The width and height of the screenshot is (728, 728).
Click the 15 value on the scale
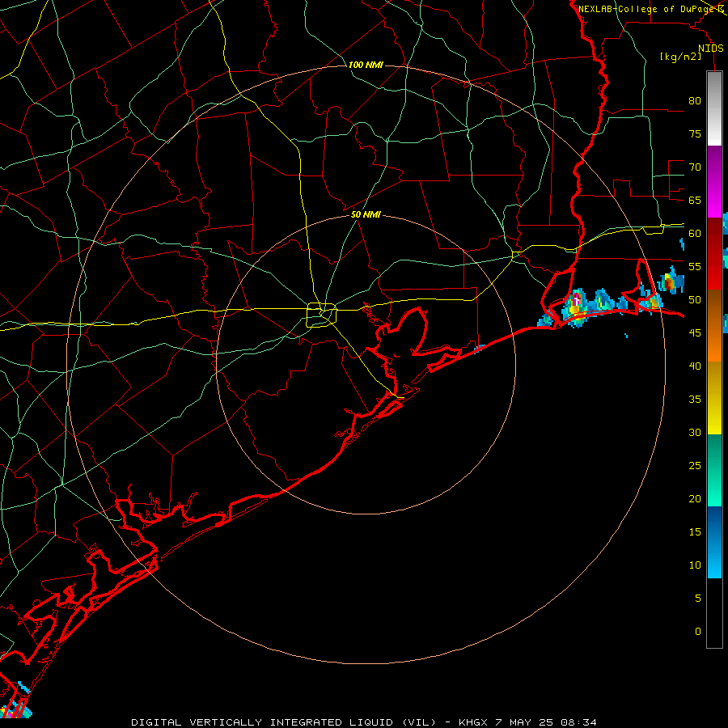click(695, 532)
